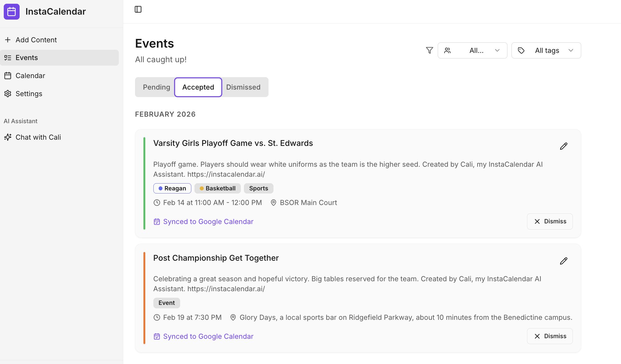This screenshot has height=364, width=621.
Task: Click the blue dot on the Reagan tag
Action: 160,188
